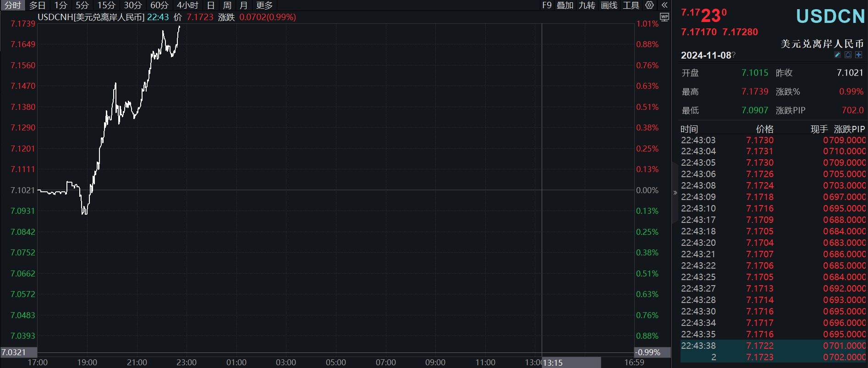Select the 60分 chart period
The width and height of the screenshot is (868, 368).
click(x=159, y=5)
